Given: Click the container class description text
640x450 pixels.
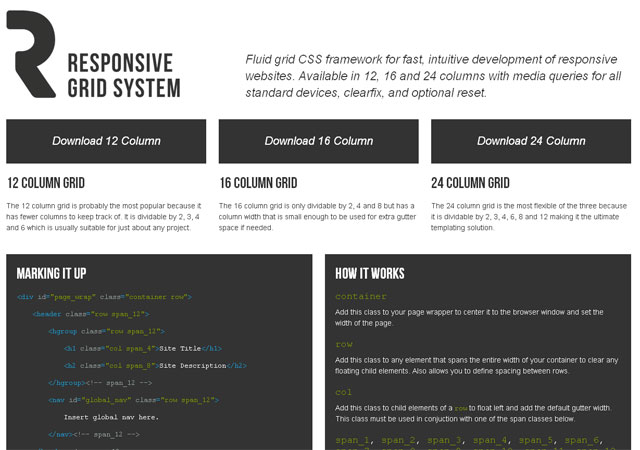Looking at the screenshot, I should coord(469,317).
